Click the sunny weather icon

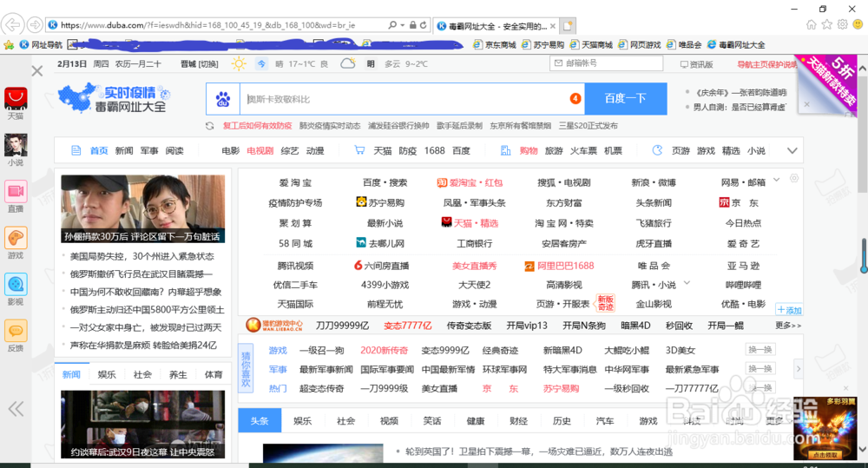(239, 63)
